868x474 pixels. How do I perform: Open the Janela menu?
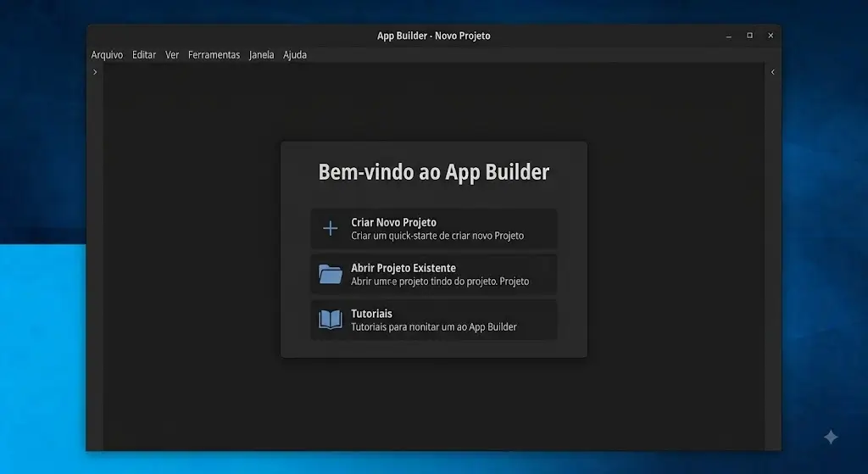tap(261, 55)
